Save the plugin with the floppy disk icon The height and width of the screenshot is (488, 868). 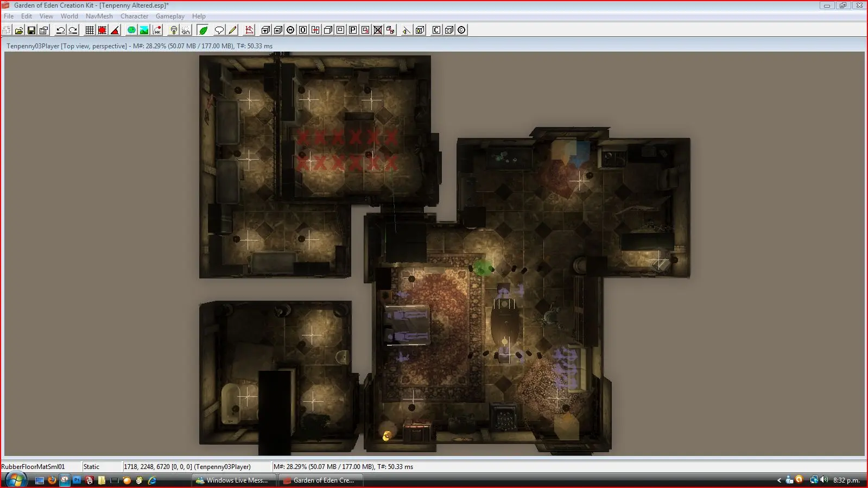coord(31,30)
